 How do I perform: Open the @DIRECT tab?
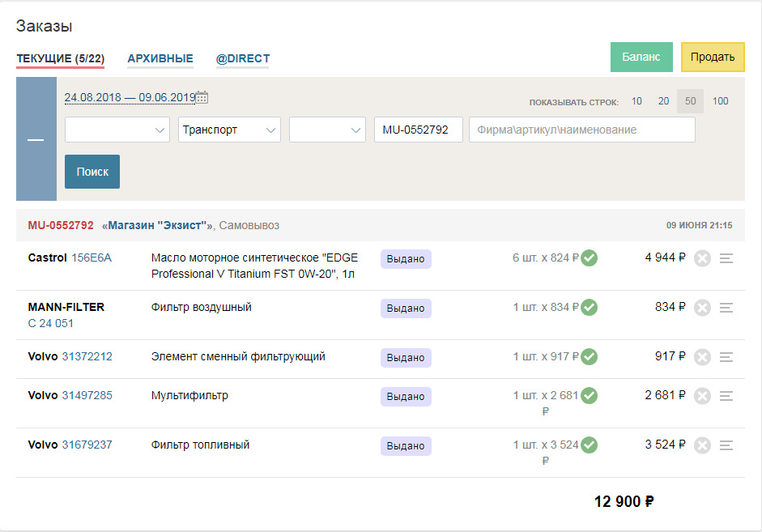click(x=243, y=59)
